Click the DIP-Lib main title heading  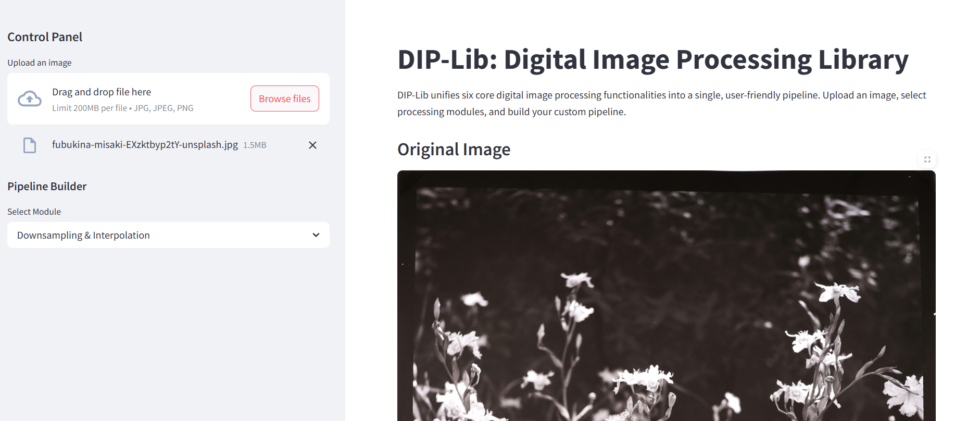[x=653, y=59]
